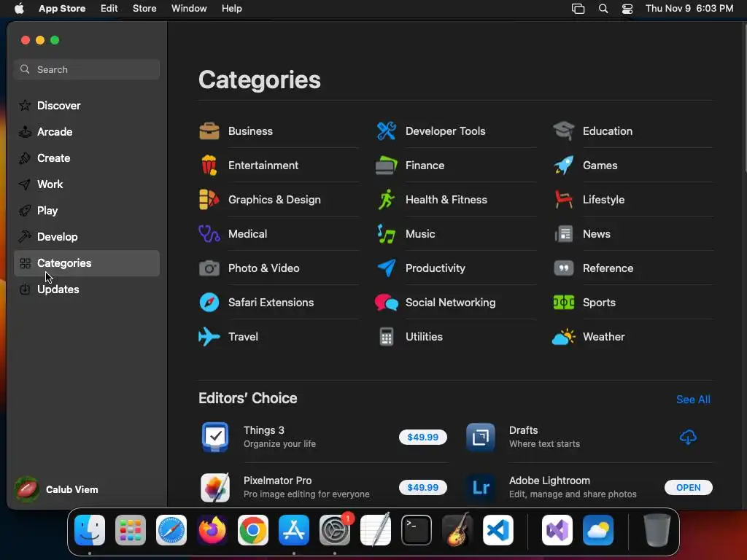Switch to the Develop sidebar section
Image resolution: width=747 pixels, height=560 pixels.
tap(87, 236)
